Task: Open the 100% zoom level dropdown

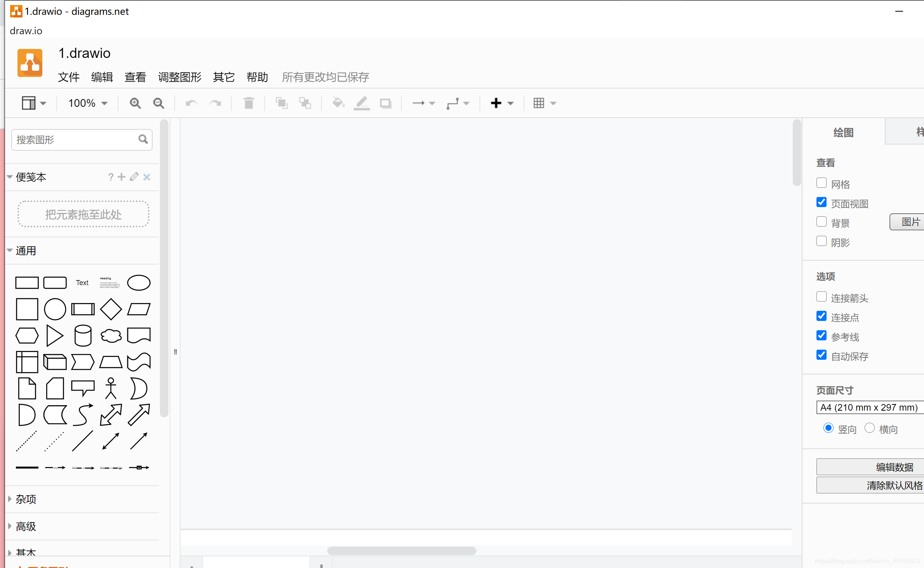Action: (88, 103)
